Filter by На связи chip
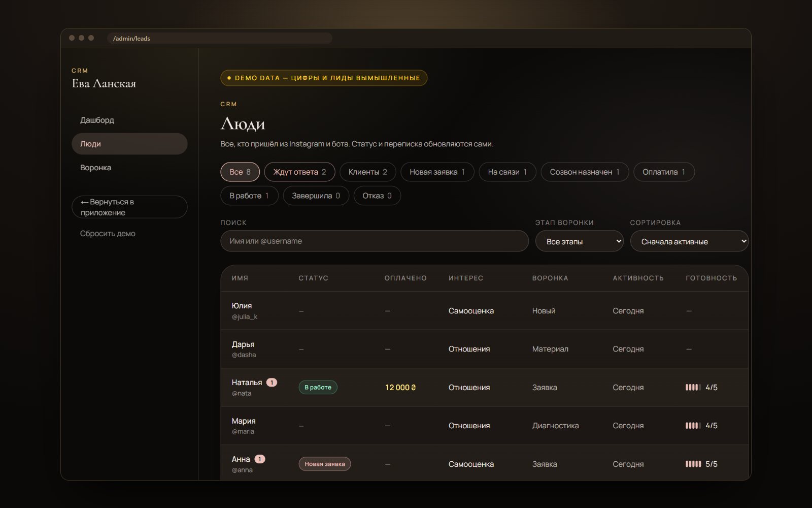This screenshot has width=812, height=508. (507, 172)
